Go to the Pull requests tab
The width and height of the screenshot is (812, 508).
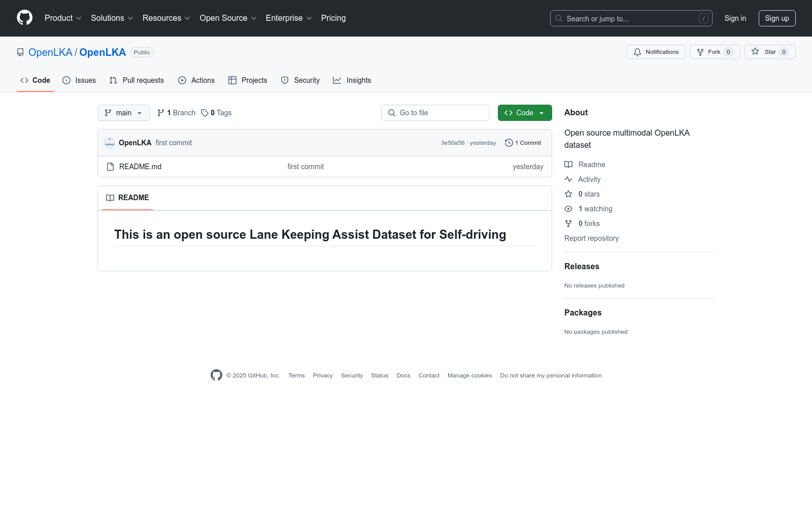(x=137, y=80)
